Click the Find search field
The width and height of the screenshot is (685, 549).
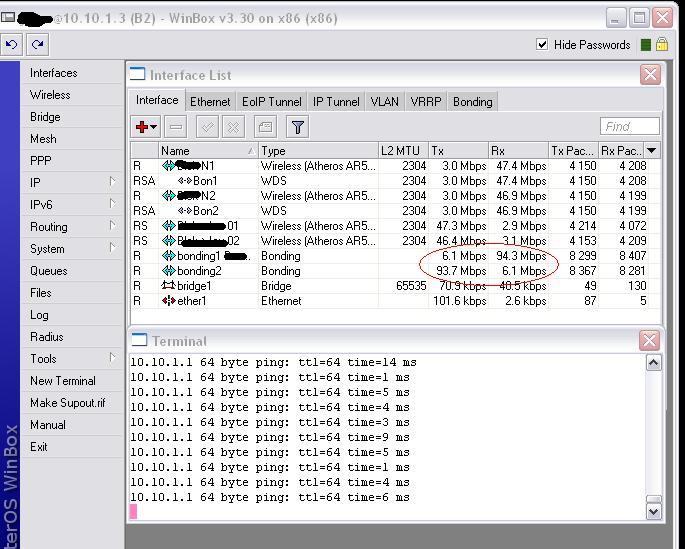point(630,127)
